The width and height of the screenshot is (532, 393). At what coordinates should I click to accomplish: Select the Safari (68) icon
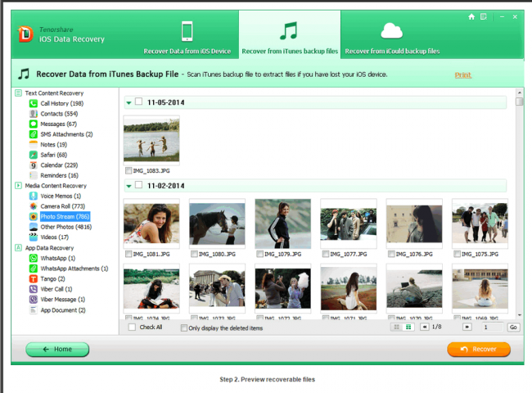34,155
